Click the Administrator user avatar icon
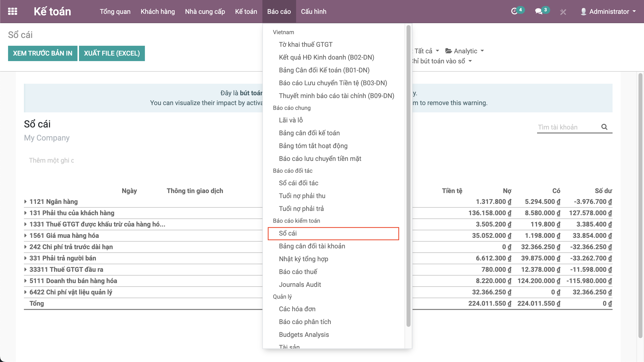Screen dimensions: 644x362 [583, 12]
